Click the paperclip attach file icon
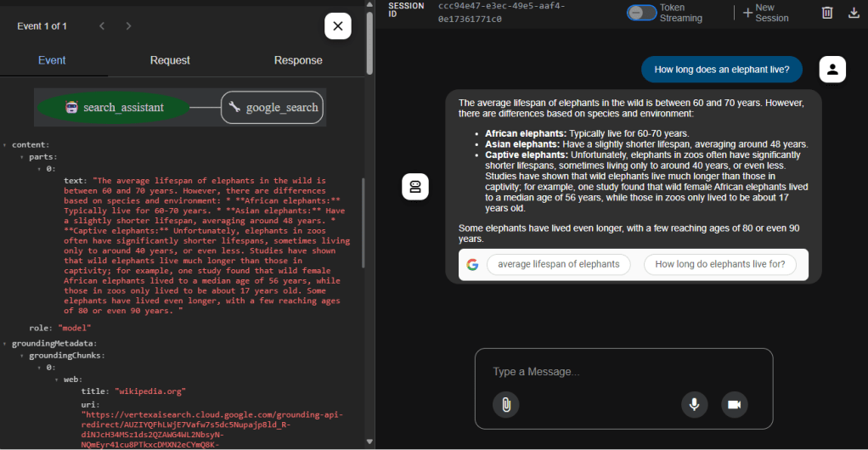The image size is (868, 450). pos(505,405)
